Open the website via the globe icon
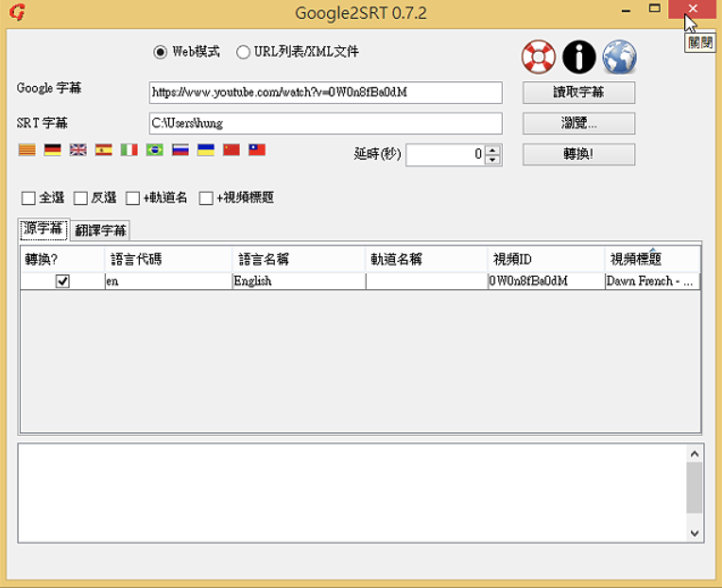The image size is (722, 588). click(x=619, y=57)
